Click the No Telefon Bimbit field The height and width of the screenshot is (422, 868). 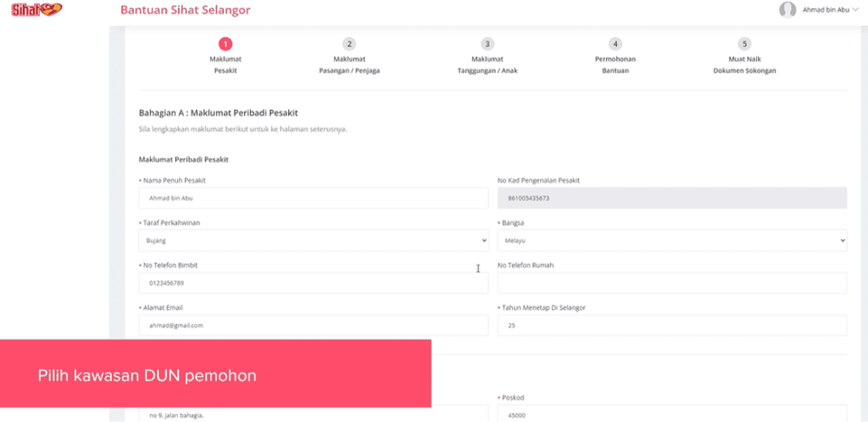click(x=313, y=283)
